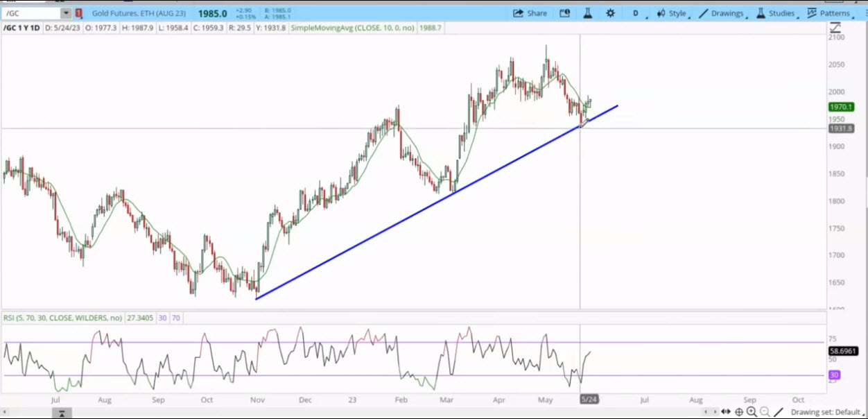The width and height of the screenshot is (868, 419).
Task: Activate the drawing line tool icon at bottom
Action: click(779, 412)
